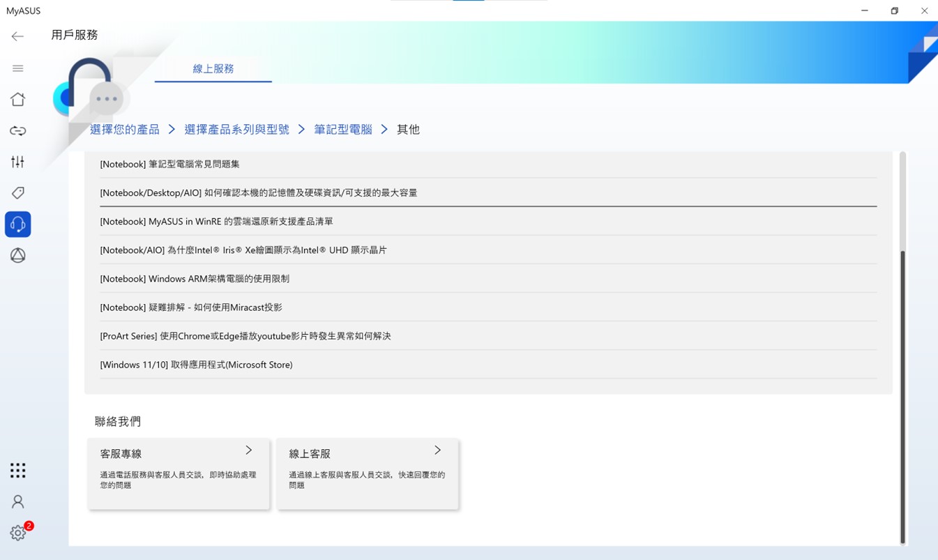
Task: Open ProArt Series youtube影片 article
Action: pyautogui.click(x=488, y=335)
